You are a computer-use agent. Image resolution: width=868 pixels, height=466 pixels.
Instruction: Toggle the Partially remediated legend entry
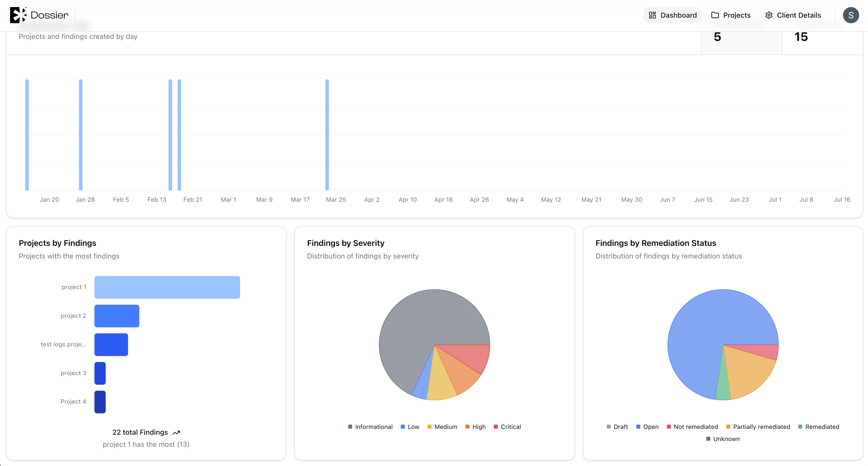coord(758,427)
